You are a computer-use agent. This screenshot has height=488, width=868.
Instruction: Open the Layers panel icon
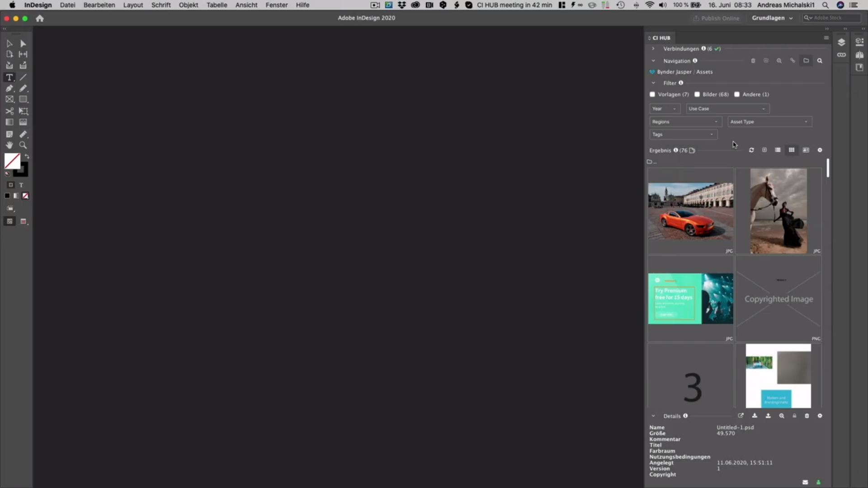(x=841, y=42)
